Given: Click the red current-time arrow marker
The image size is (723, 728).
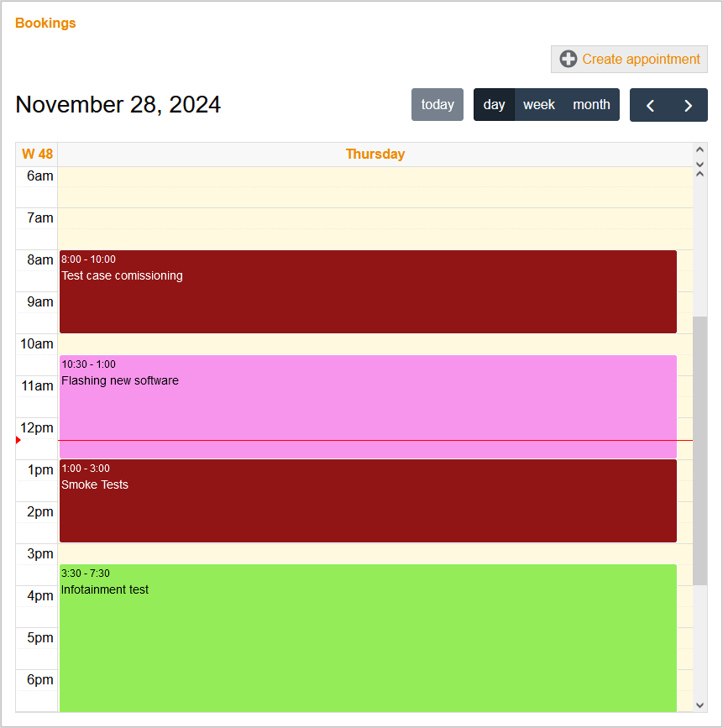Looking at the screenshot, I should pos(17,439).
